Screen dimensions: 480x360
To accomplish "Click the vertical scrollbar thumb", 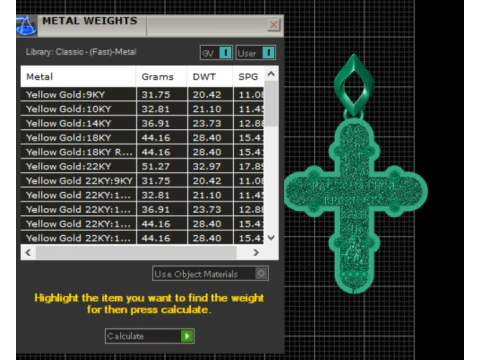I will pos(272,103).
